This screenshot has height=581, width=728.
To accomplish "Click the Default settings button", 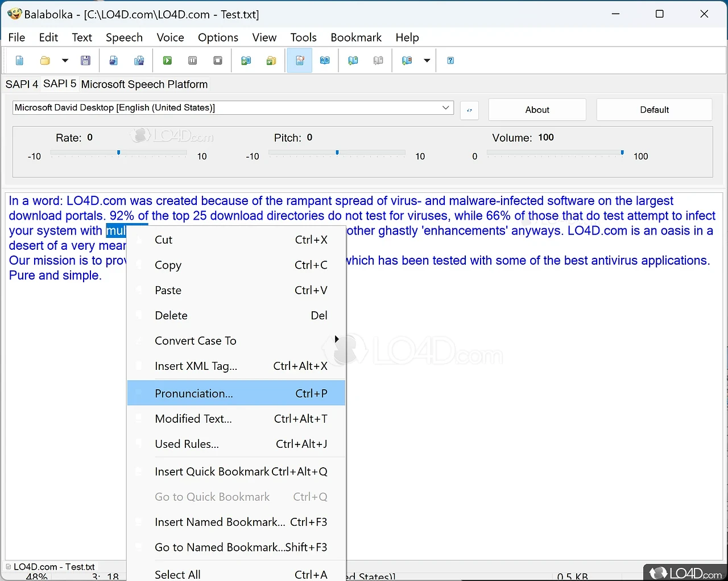I will click(654, 110).
